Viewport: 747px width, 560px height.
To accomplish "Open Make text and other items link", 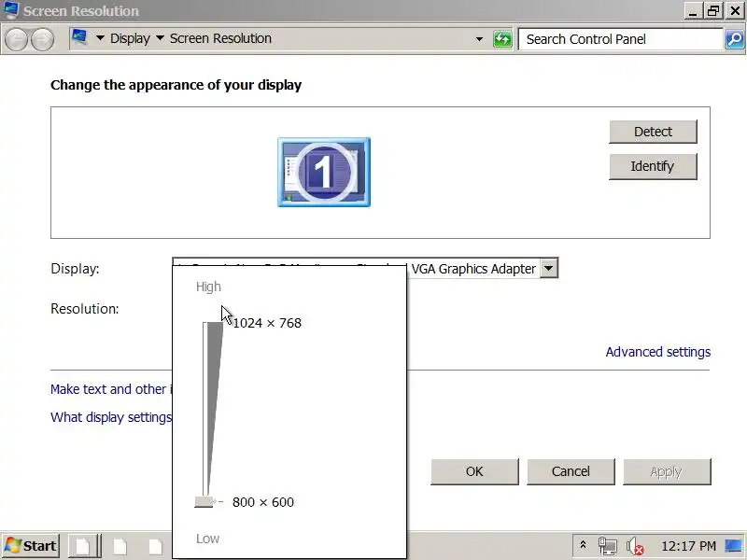I will pyautogui.click(x=111, y=389).
